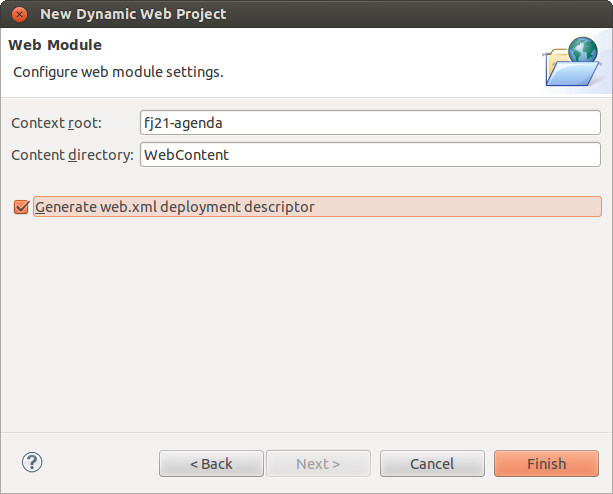The width and height of the screenshot is (613, 494).
Task: Focus the Content directory input field
Action: pos(370,155)
